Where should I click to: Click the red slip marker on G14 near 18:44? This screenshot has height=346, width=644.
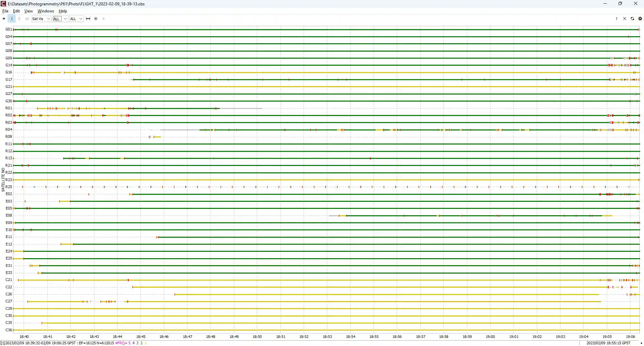click(127, 65)
